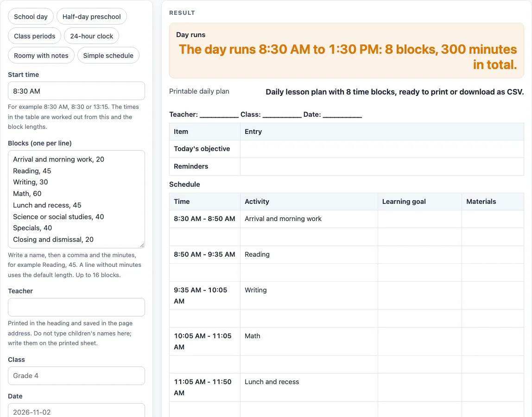Screen dimensions: 532x417
Task: Select the Roomy with notes preset
Action: click(x=41, y=55)
